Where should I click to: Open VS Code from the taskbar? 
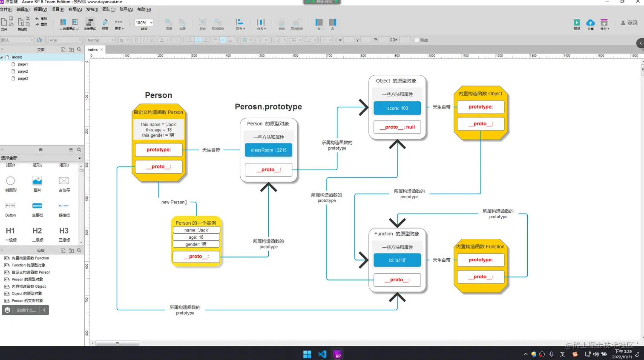322,354
